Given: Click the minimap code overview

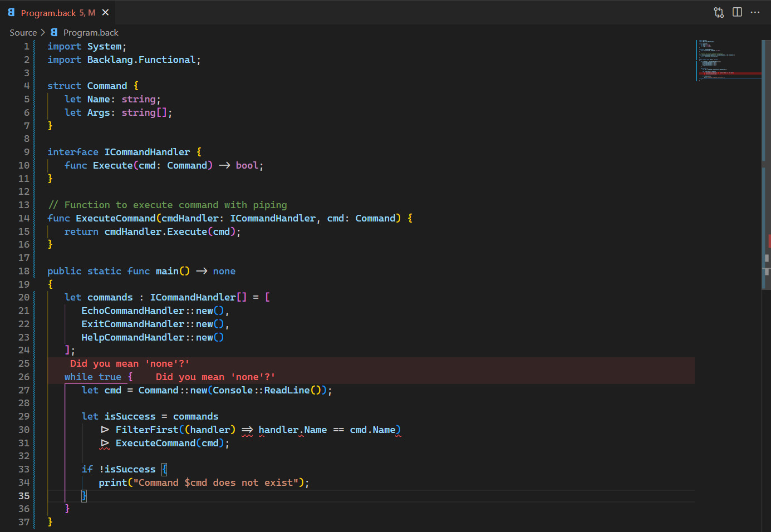Looking at the screenshot, I should point(728,60).
